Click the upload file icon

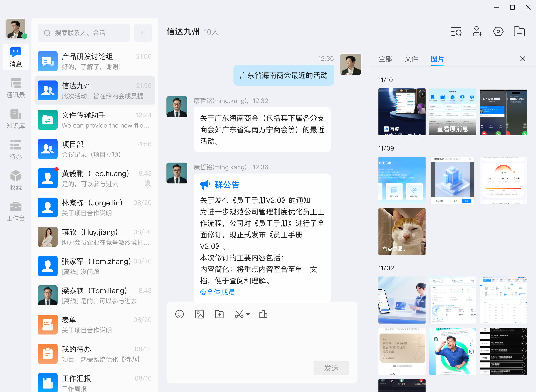pos(219,314)
